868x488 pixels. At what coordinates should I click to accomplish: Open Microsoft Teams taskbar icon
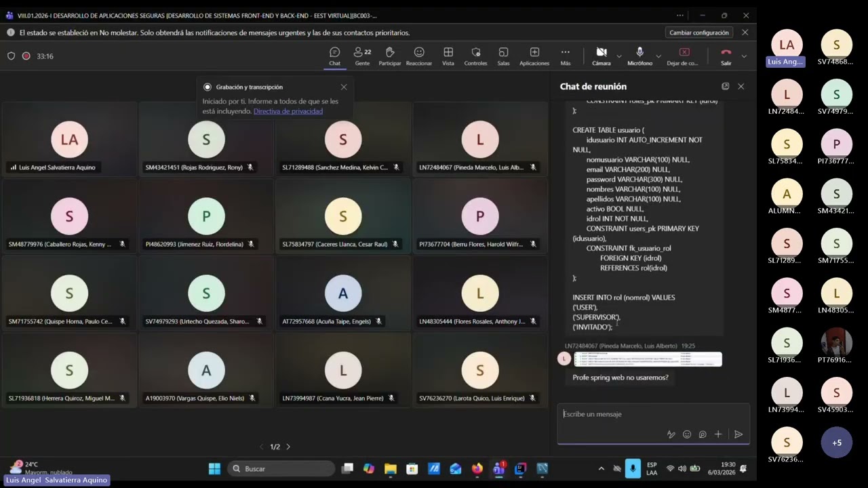click(x=499, y=468)
